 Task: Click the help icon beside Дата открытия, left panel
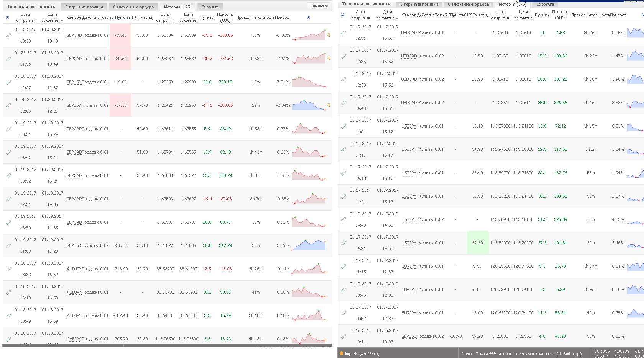point(8,18)
